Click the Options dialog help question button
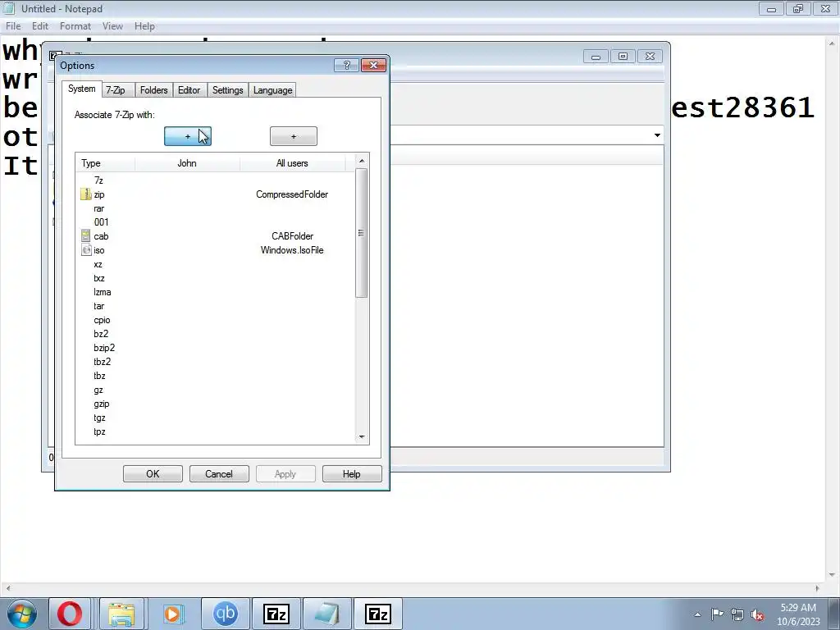This screenshot has width=840, height=630. pyautogui.click(x=347, y=65)
